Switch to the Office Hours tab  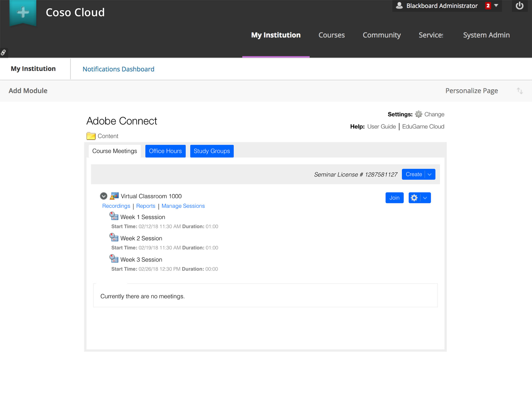coord(166,151)
